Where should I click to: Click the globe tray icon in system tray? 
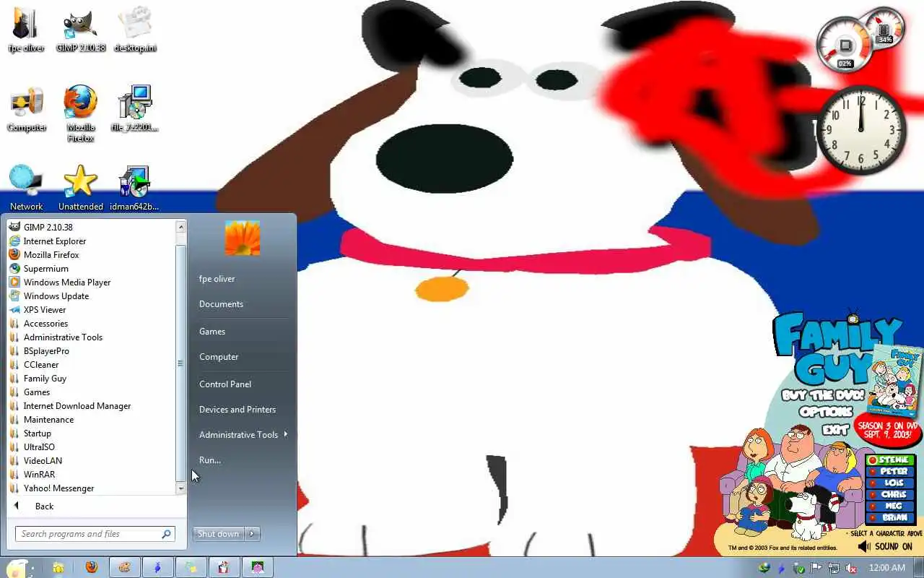(x=764, y=568)
